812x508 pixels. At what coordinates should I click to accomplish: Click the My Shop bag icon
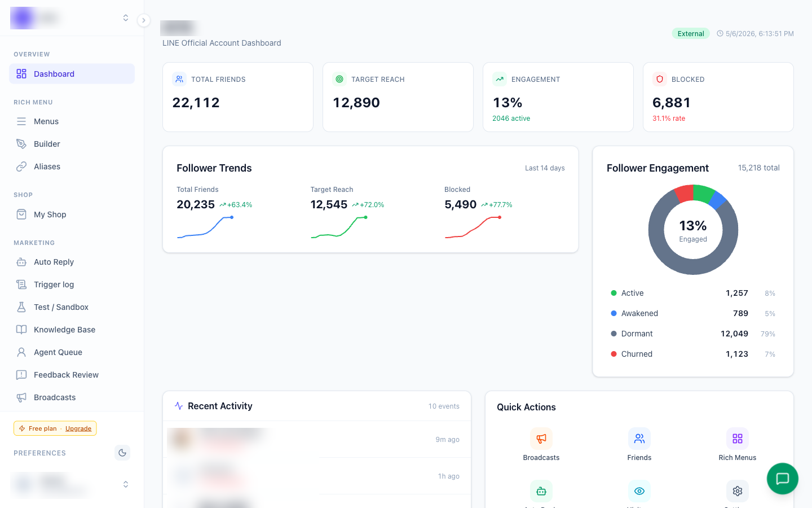tap(21, 214)
